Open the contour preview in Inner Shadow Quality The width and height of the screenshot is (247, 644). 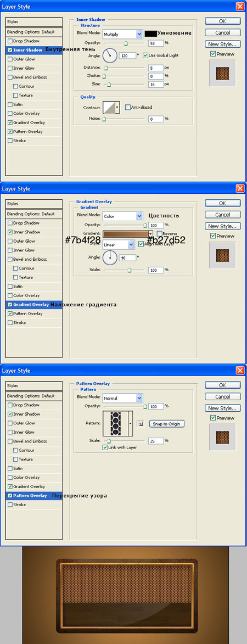click(109, 108)
